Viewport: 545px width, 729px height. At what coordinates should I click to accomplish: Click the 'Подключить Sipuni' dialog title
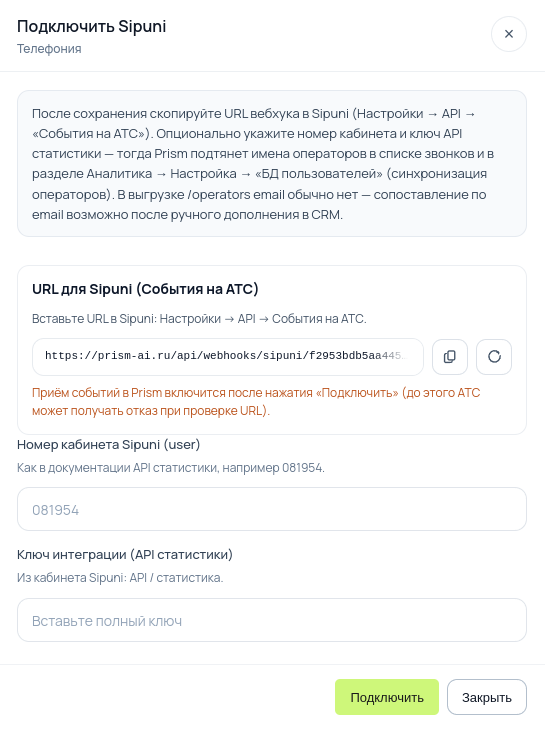92,26
